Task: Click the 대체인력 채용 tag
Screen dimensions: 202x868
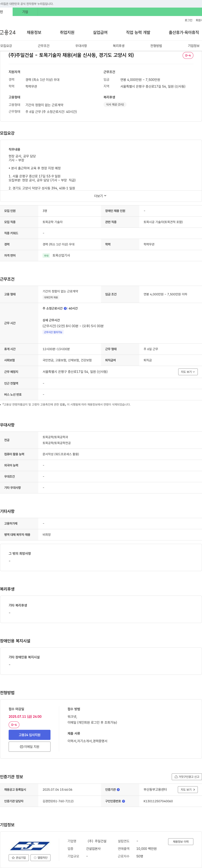Action: click(x=51, y=297)
